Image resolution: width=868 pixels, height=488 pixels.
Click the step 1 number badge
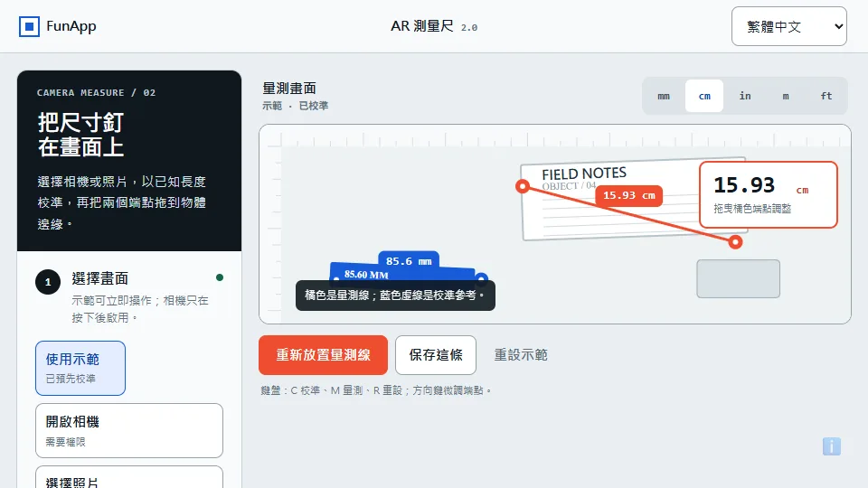[x=48, y=282]
